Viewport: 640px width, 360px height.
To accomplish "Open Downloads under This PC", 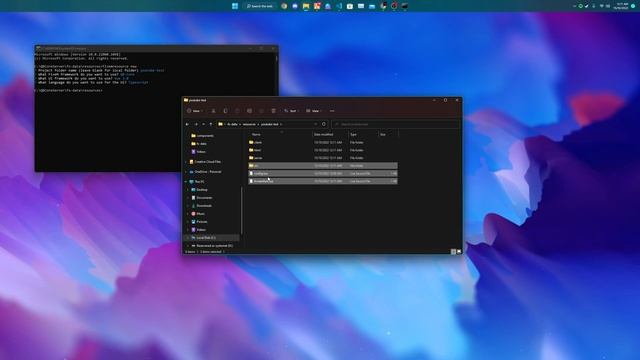I will (202, 206).
